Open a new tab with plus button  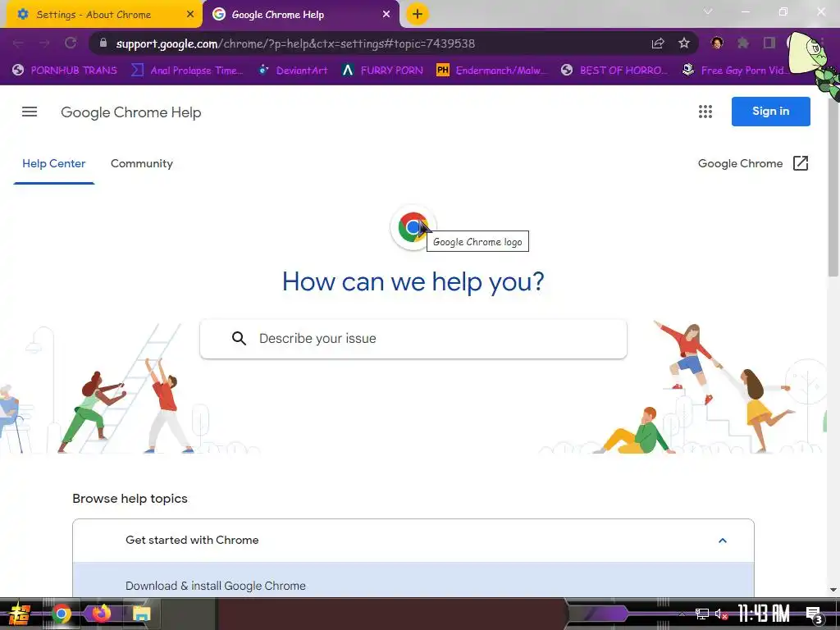[x=418, y=14]
